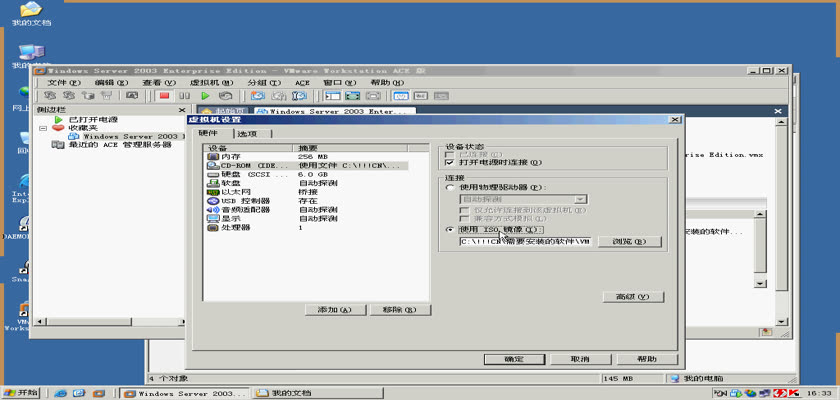This screenshot has height=400, width=840.
Task: Click the sidebar horizontal scrollbar
Action: point(110,322)
